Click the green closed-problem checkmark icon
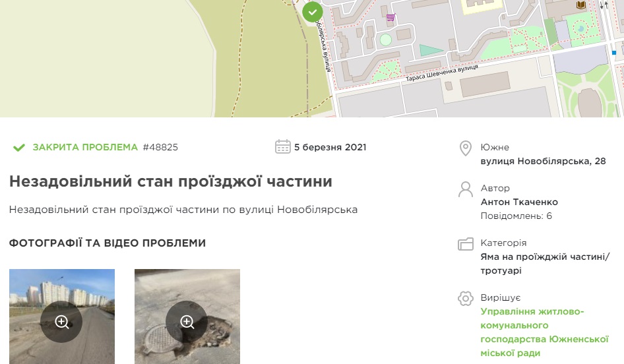 pos(18,148)
